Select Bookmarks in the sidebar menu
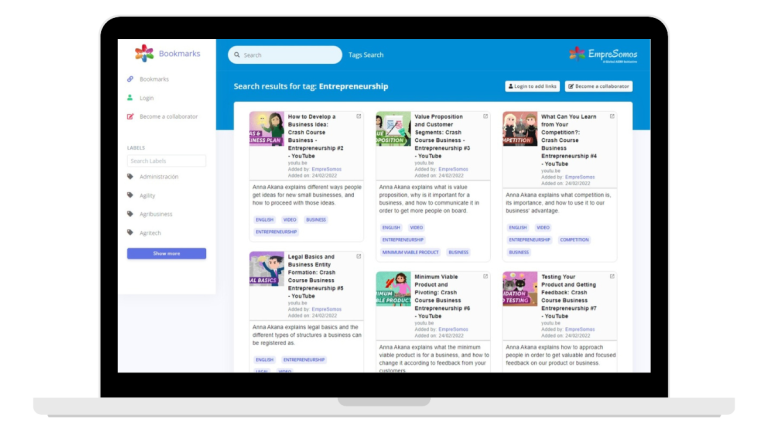The height and width of the screenshot is (432, 768). [154, 79]
